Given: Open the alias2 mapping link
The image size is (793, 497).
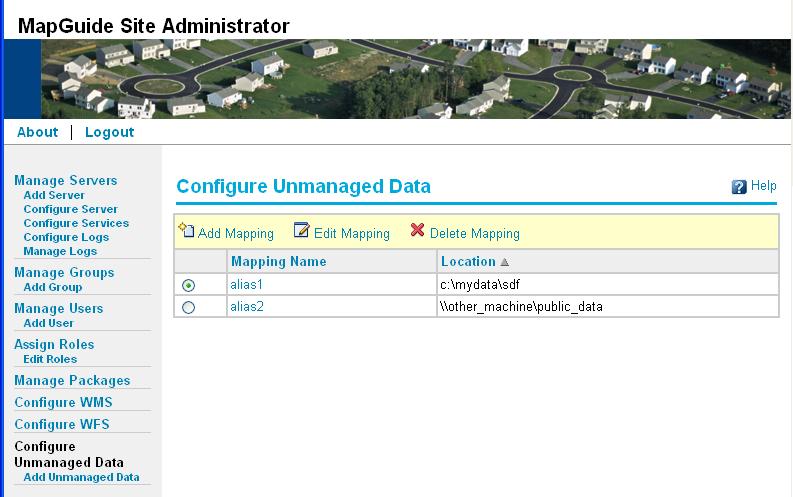Looking at the screenshot, I should pos(246,307).
